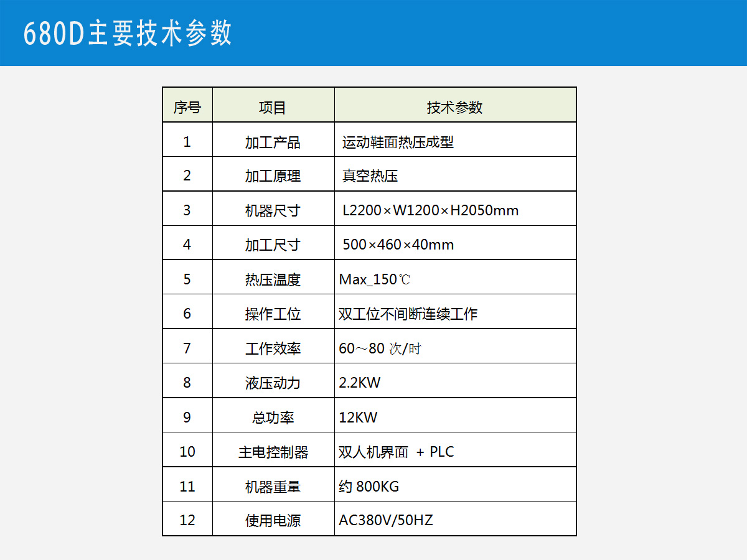747x560 pixels.
Task: Select the 项目 column header
Action: [x=273, y=108]
